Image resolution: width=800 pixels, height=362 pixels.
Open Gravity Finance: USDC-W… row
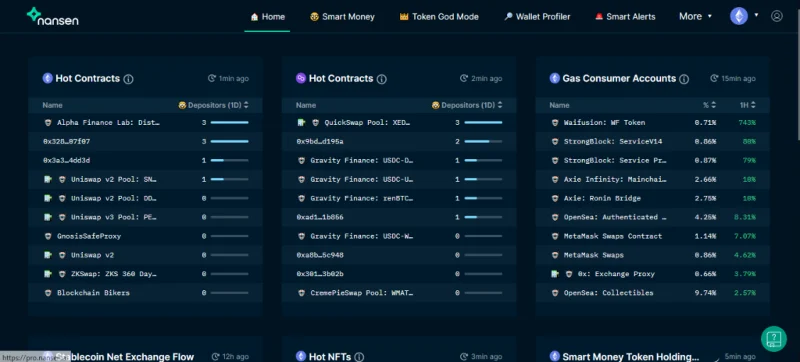pos(399,236)
